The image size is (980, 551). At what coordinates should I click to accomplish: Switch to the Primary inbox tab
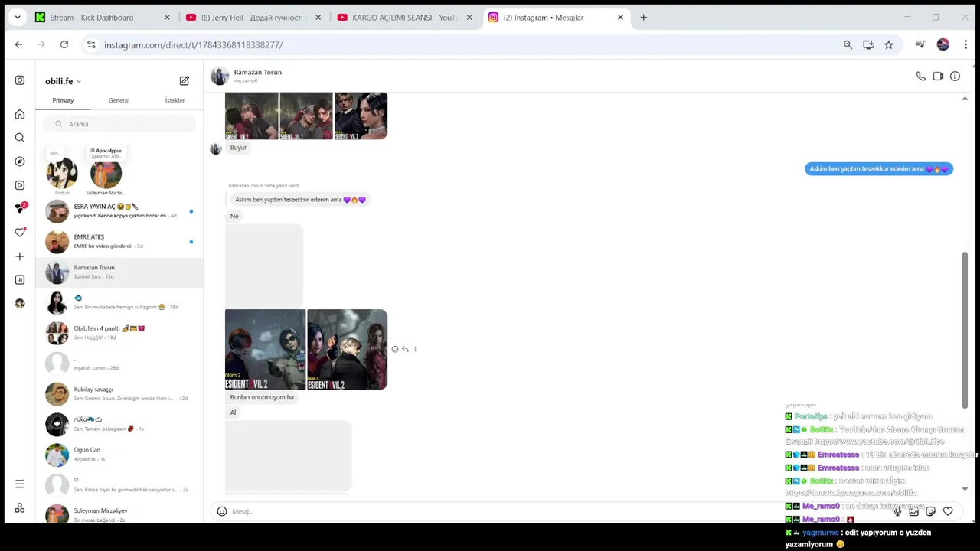pyautogui.click(x=63, y=100)
